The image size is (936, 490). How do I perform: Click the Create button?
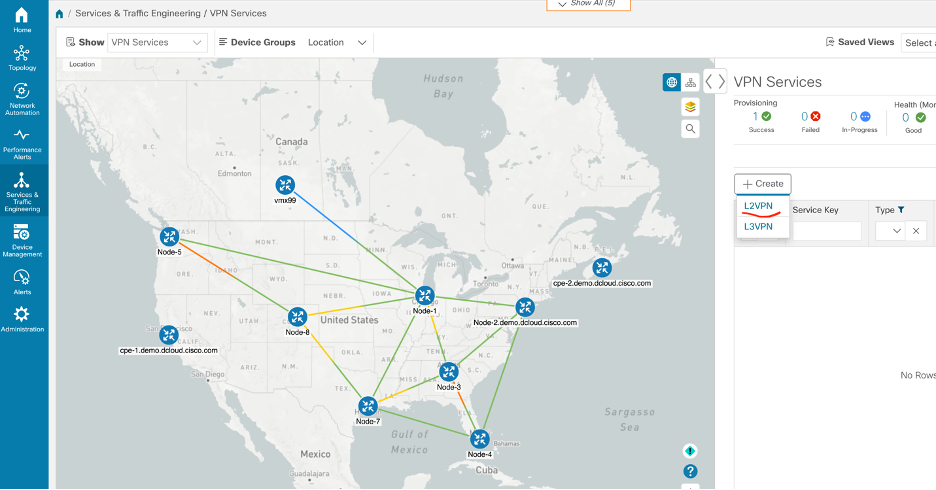pyautogui.click(x=763, y=184)
